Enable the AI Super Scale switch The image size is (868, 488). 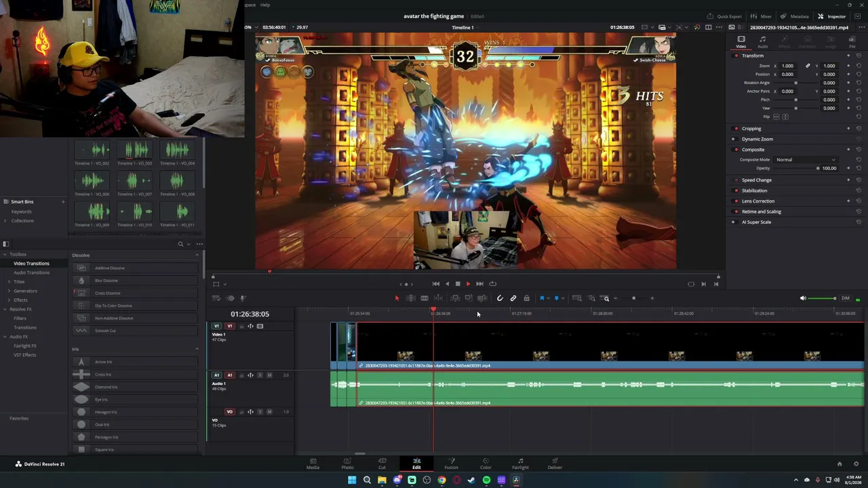click(734, 222)
